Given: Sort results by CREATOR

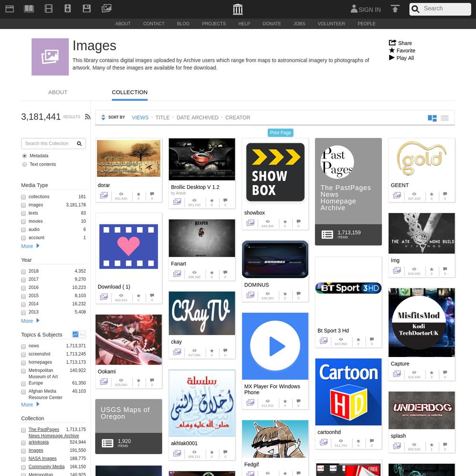Looking at the screenshot, I should pos(238,118).
